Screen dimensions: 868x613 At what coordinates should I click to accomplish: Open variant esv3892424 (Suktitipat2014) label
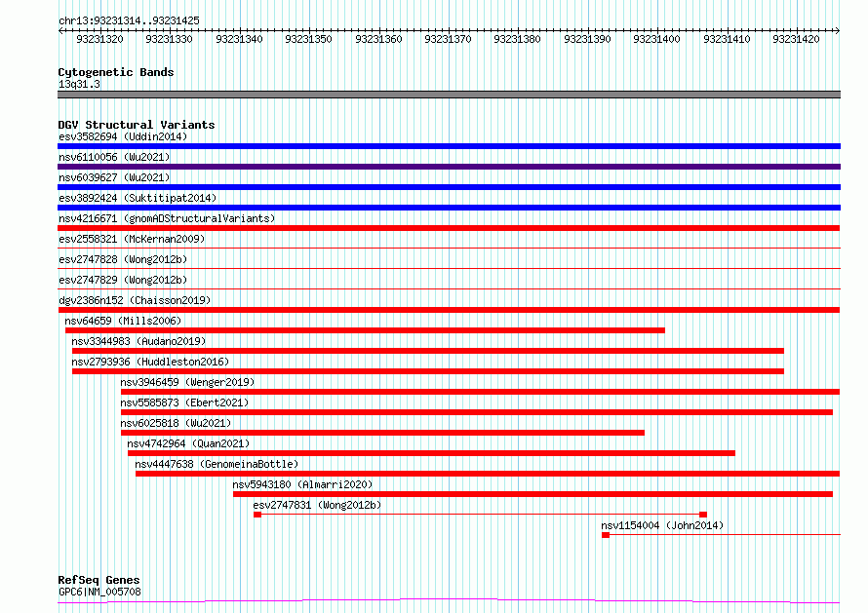click(138, 198)
